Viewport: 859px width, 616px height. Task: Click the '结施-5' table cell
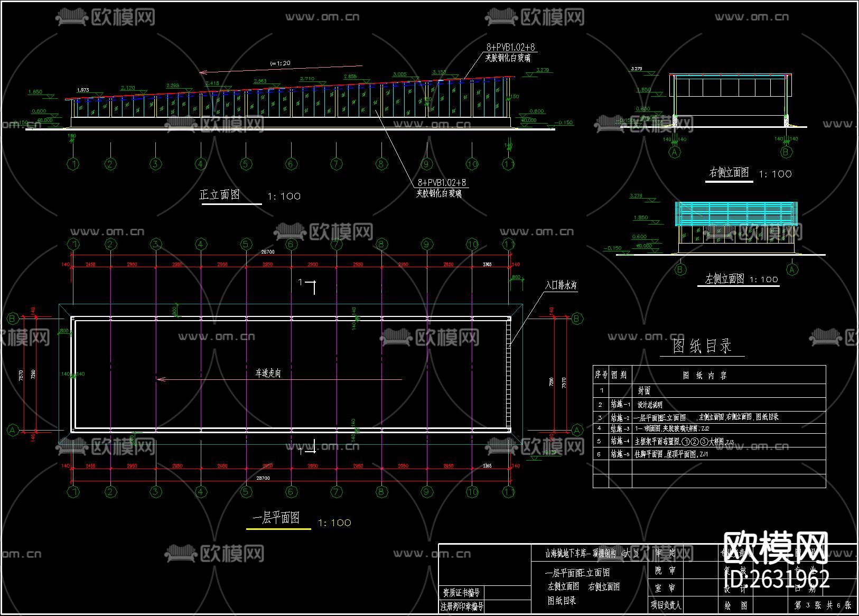pos(620,454)
